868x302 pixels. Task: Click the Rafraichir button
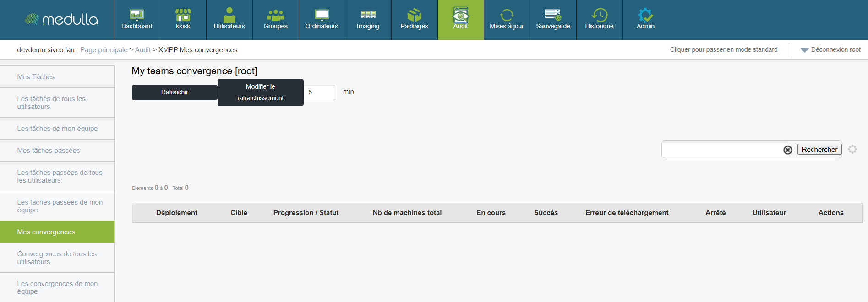[175, 92]
